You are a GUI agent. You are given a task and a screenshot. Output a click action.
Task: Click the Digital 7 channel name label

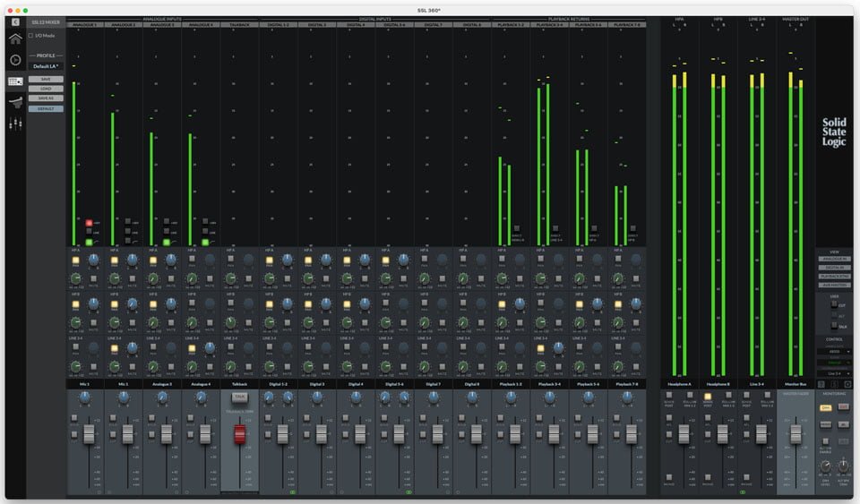click(x=434, y=385)
